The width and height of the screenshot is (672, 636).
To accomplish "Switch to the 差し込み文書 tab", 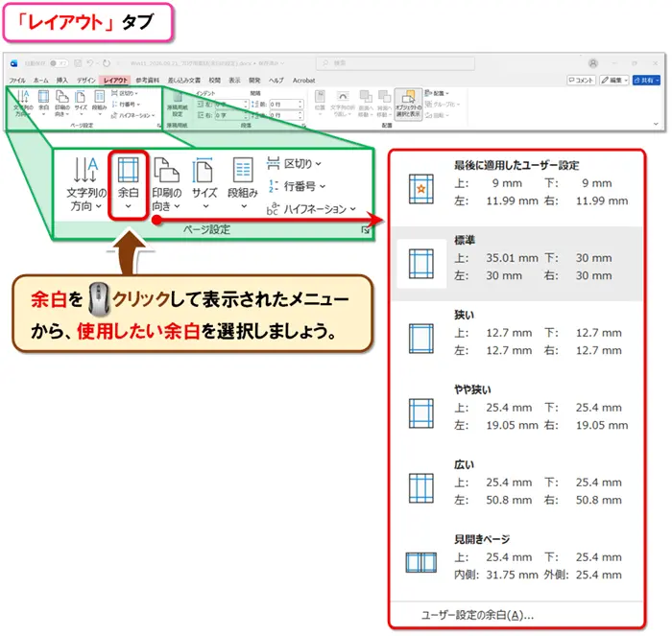I will pos(184,81).
